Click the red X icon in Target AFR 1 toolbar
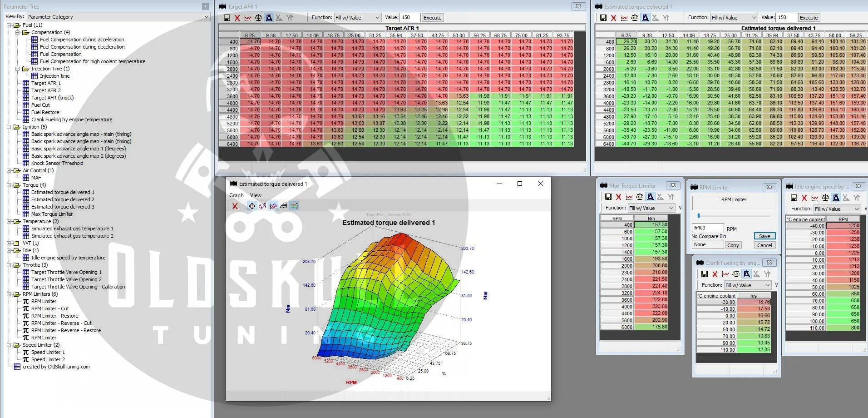Image resolution: width=868 pixels, height=418 pixels. 237,18
